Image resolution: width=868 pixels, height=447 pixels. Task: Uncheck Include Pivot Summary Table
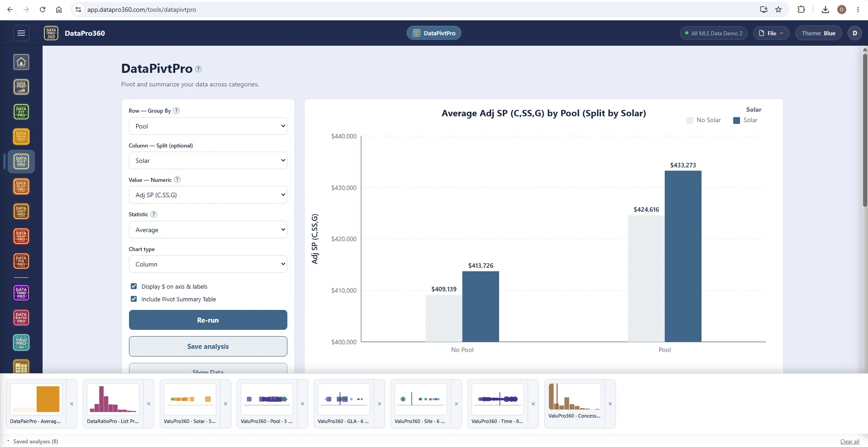(x=134, y=299)
